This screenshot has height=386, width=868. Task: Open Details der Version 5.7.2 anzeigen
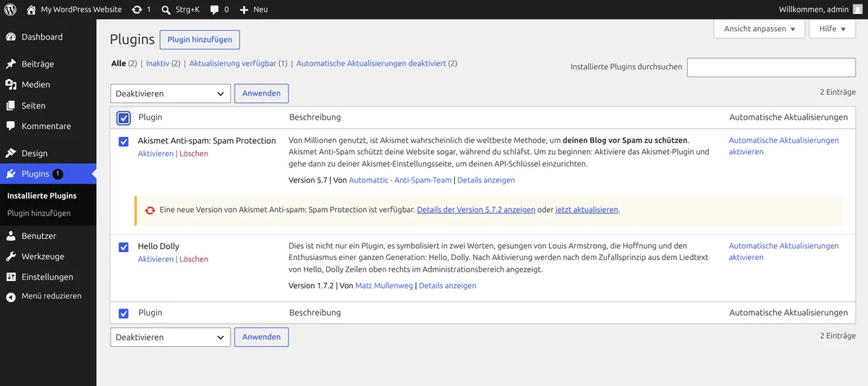pos(476,210)
